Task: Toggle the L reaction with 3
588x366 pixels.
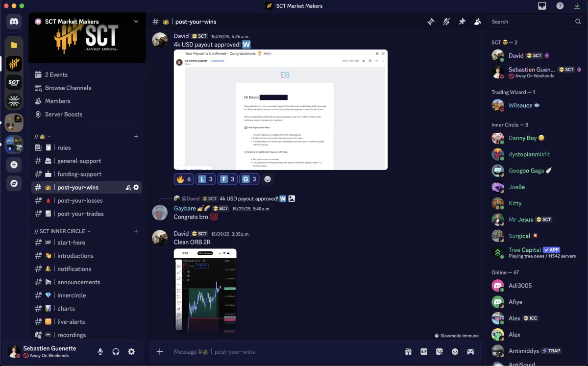Action: pyautogui.click(x=206, y=179)
